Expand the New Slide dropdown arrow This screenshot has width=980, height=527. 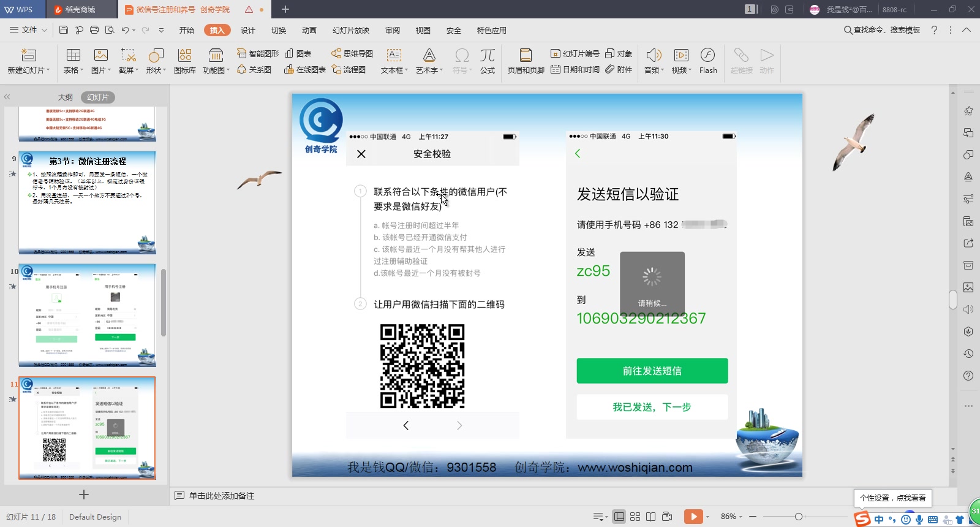[48, 70]
